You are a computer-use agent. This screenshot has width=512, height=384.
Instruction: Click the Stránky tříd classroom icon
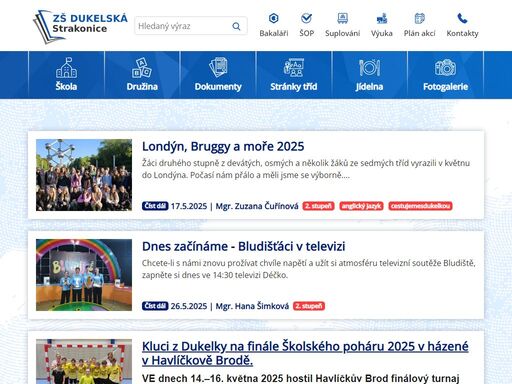coord(293,68)
